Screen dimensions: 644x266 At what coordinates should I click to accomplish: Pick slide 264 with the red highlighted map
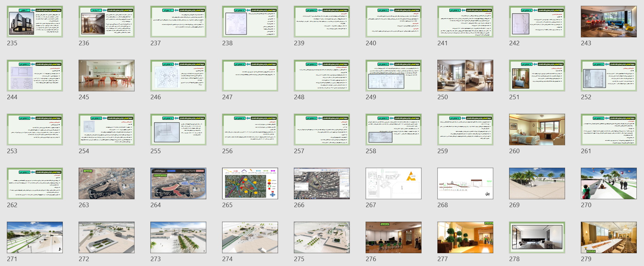coord(178,183)
